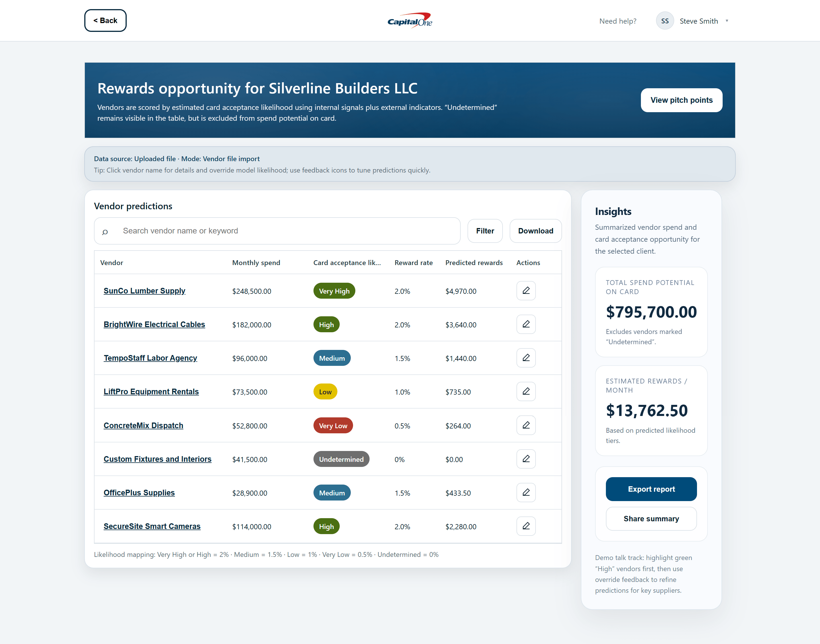This screenshot has width=820, height=644.
Task: Click the search magnifier icon
Action: pos(105,232)
